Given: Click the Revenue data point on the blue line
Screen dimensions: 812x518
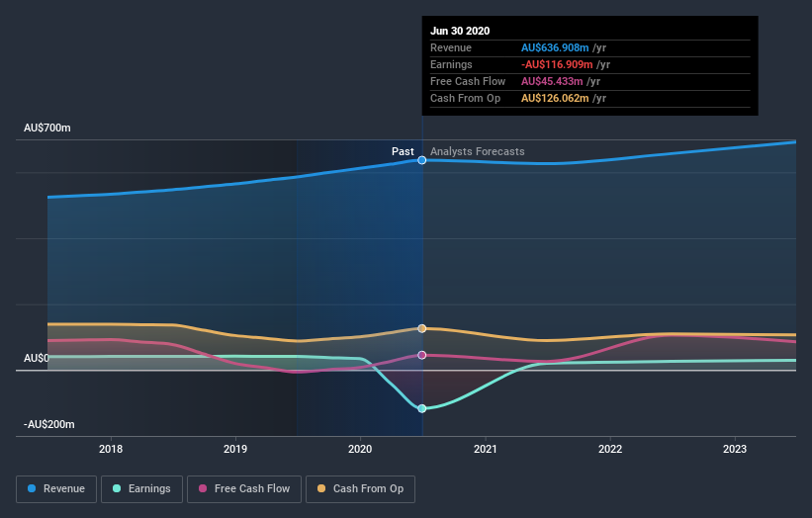Looking at the screenshot, I should pos(422,160).
